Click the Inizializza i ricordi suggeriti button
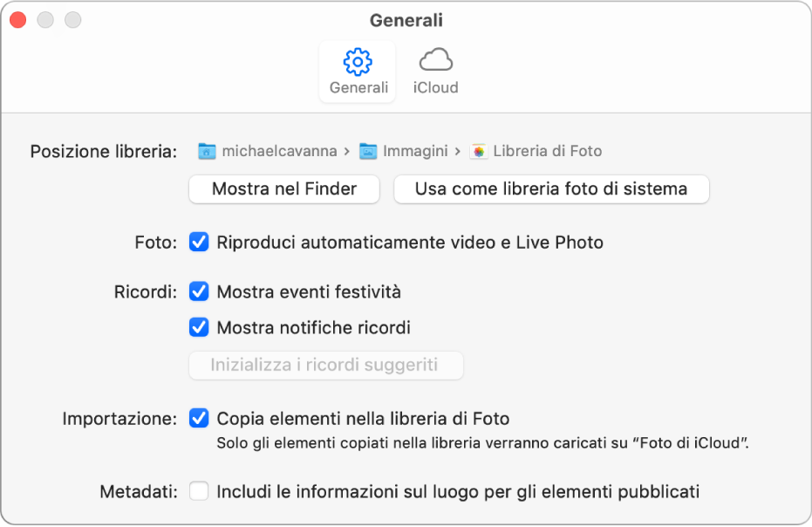This screenshot has width=812, height=527. (x=325, y=366)
